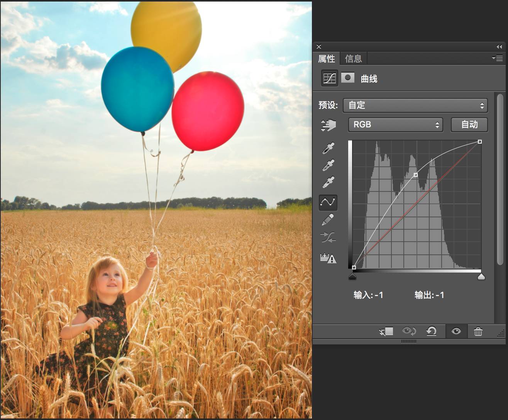Select the 属性 tab
This screenshot has height=420, width=508.
327,59
